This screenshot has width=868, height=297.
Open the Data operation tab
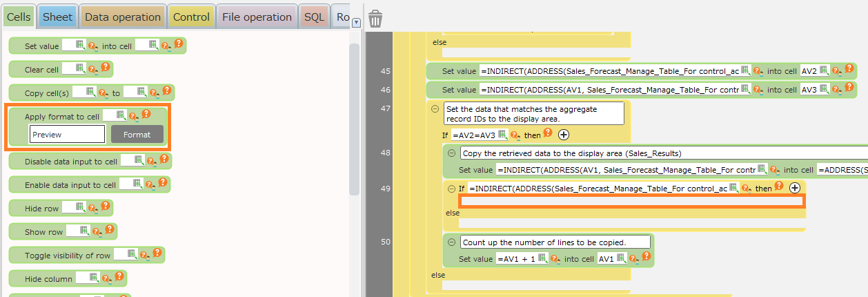point(122,17)
